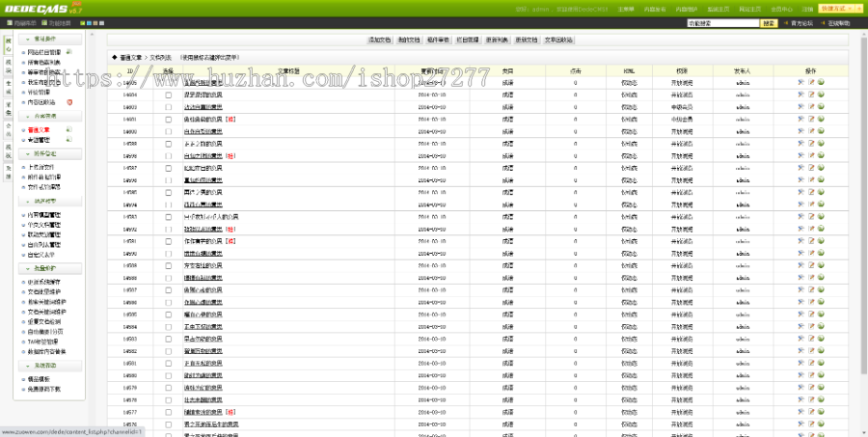
Task: Click the yellow 搜索 button
Action: [x=769, y=23]
